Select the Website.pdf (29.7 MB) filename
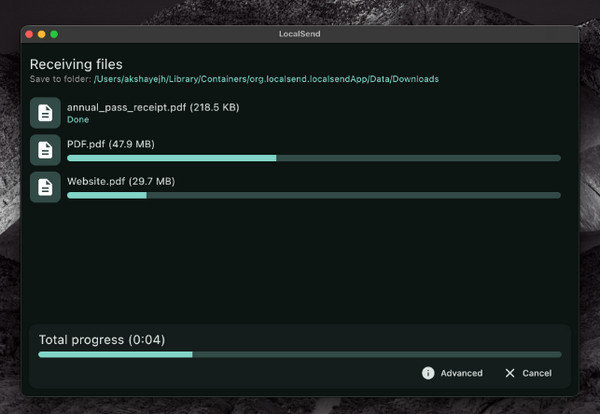600x414 pixels. tap(121, 181)
